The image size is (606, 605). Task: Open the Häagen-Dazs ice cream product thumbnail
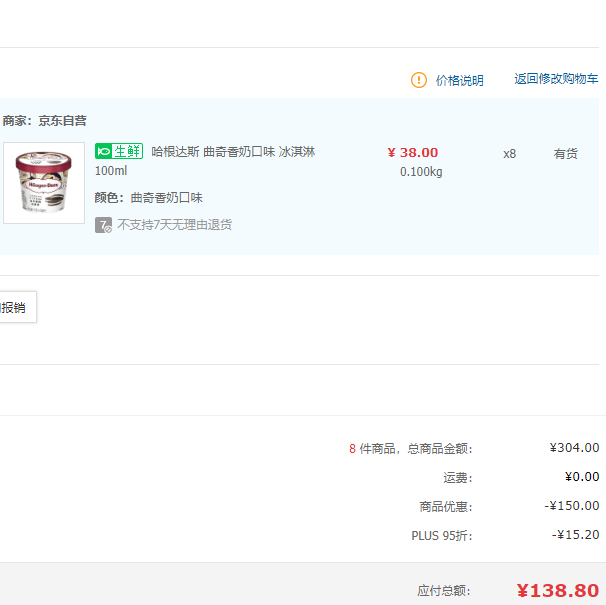point(44,182)
